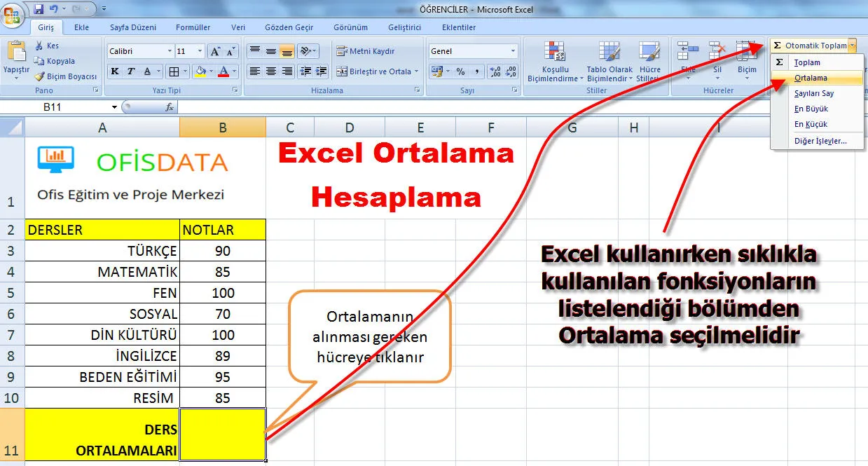Open the Calibri font name dropdown
Screen dimensions: 868x466
click(170, 52)
